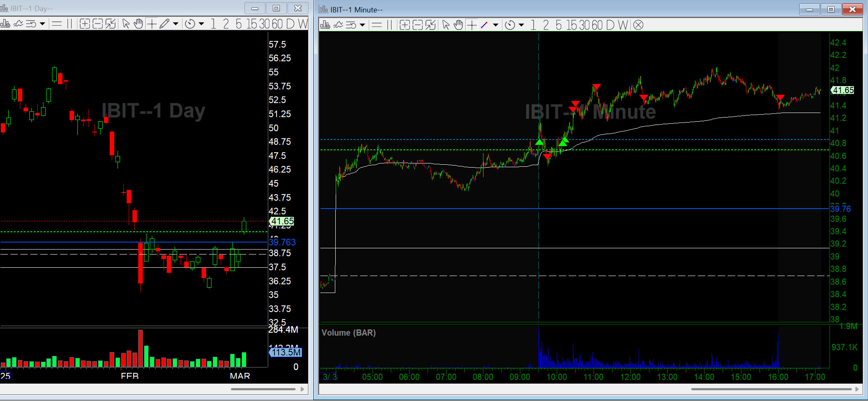Set Day window to 60-minute interval
This screenshot has width=868, height=401.
pos(277,24)
